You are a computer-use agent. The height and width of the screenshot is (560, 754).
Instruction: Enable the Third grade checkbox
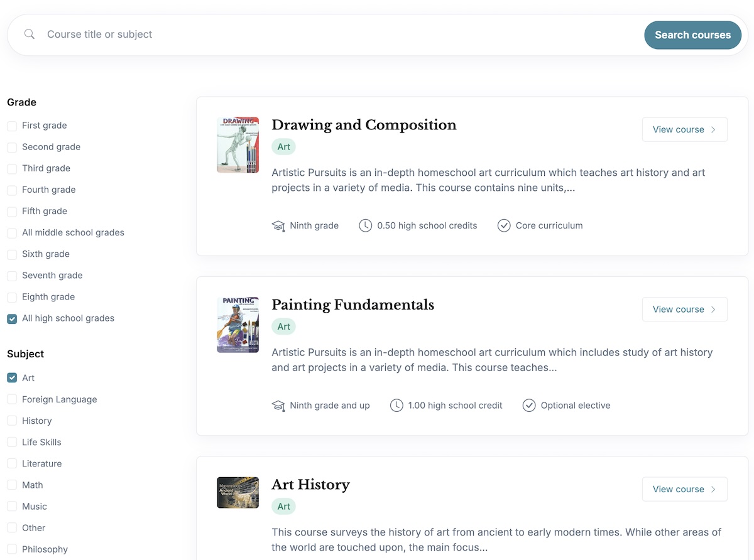(x=12, y=168)
